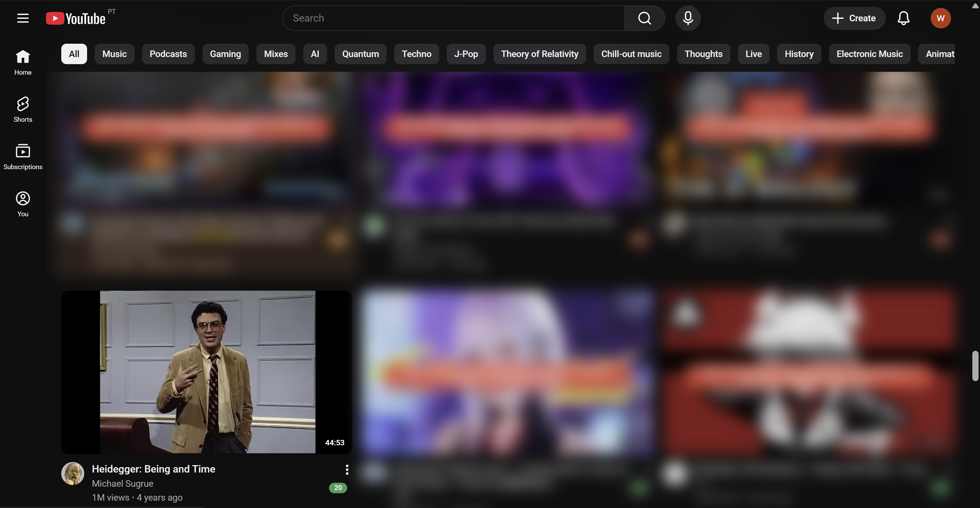Image resolution: width=980 pixels, height=508 pixels.
Task: Open Subscriptions in sidebar
Action: pos(23,156)
